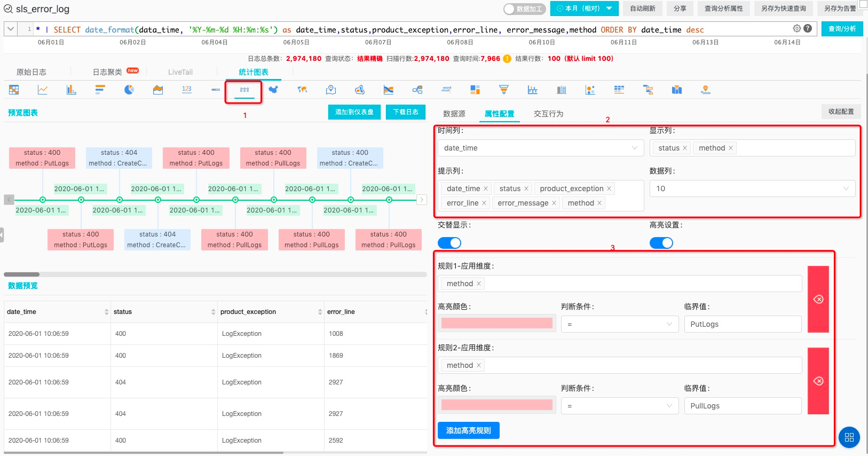Viewport: 868px width, 456px height.
Task: Pick 规则2 高亮颜色 swatch
Action: pos(497,405)
